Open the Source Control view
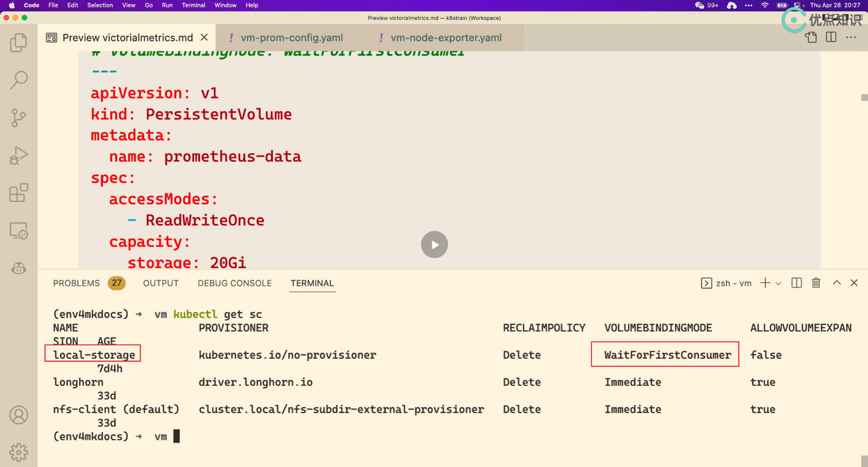868x467 pixels. coord(18,118)
